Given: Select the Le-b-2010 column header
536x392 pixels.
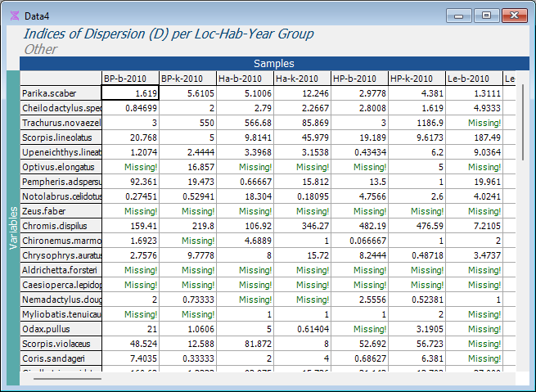Looking at the screenshot, I should 474,79.
